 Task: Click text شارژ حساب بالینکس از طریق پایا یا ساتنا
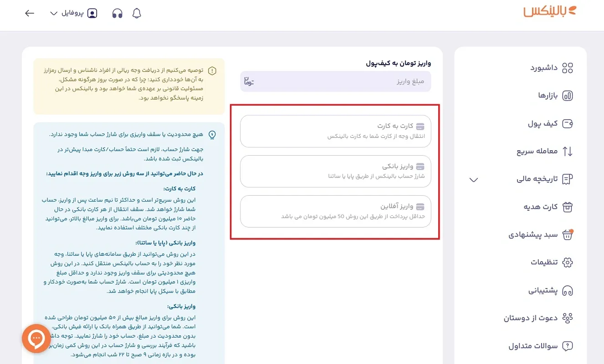pos(376,176)
